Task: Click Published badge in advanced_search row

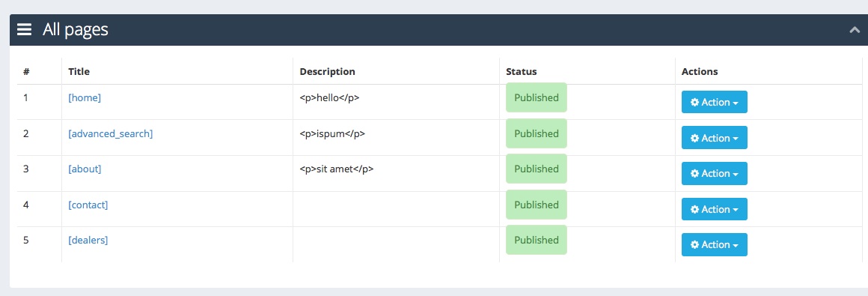Action: [537, 133]
